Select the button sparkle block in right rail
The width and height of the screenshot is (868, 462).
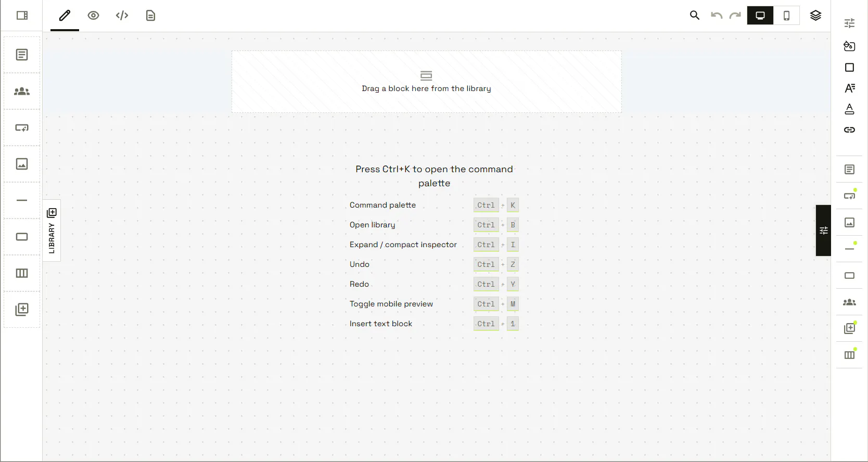click(849, 196)
